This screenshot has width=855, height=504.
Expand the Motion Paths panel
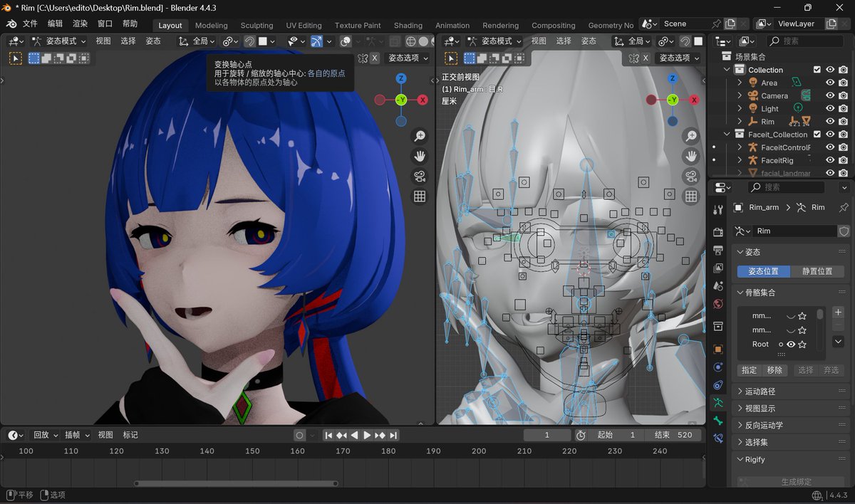792,392
